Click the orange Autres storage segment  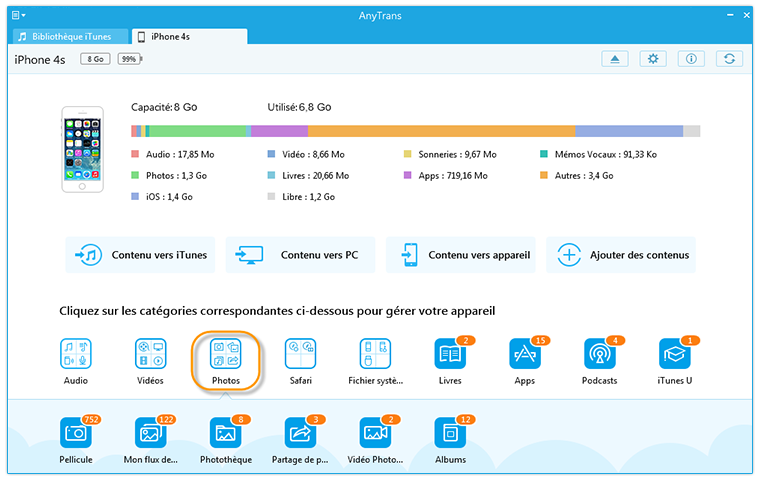(442, 131)
